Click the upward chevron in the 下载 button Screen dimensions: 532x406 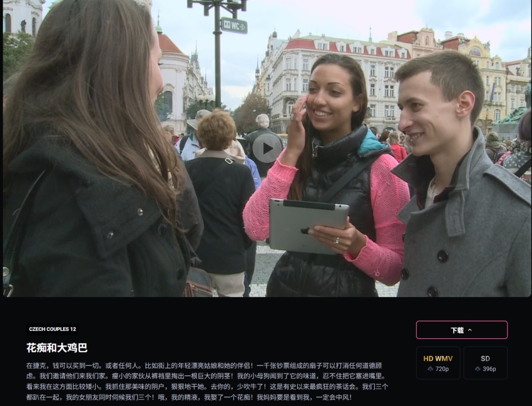[470, 330]
